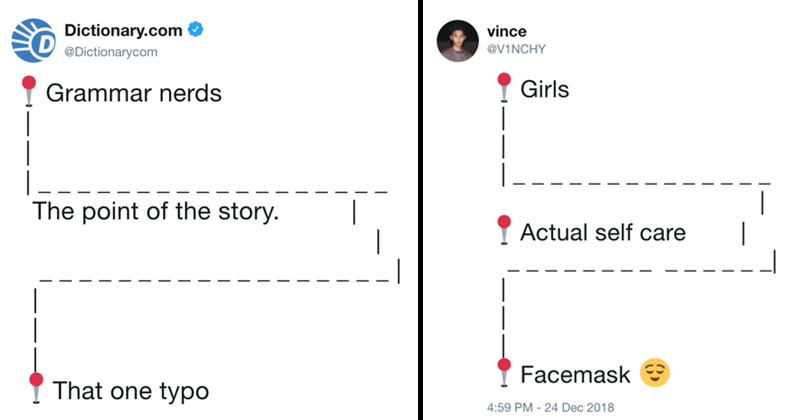
Task: Click the pin beside Actual self care
Action: click(x=504, y=229)
